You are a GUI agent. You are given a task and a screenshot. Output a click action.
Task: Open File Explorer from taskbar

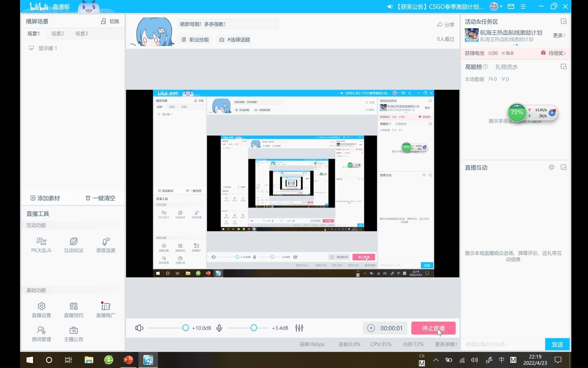[89, 360]
